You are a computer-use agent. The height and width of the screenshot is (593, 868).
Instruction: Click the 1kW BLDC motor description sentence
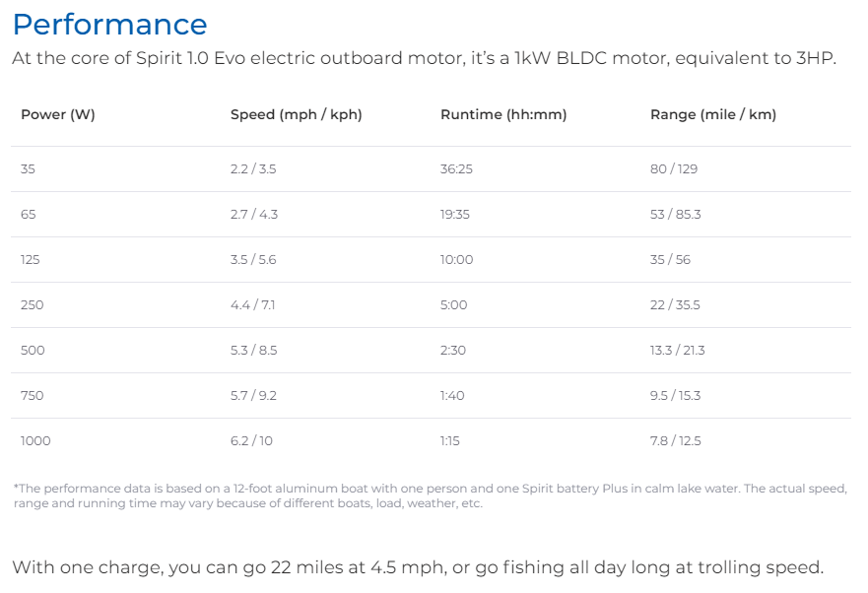424,58
